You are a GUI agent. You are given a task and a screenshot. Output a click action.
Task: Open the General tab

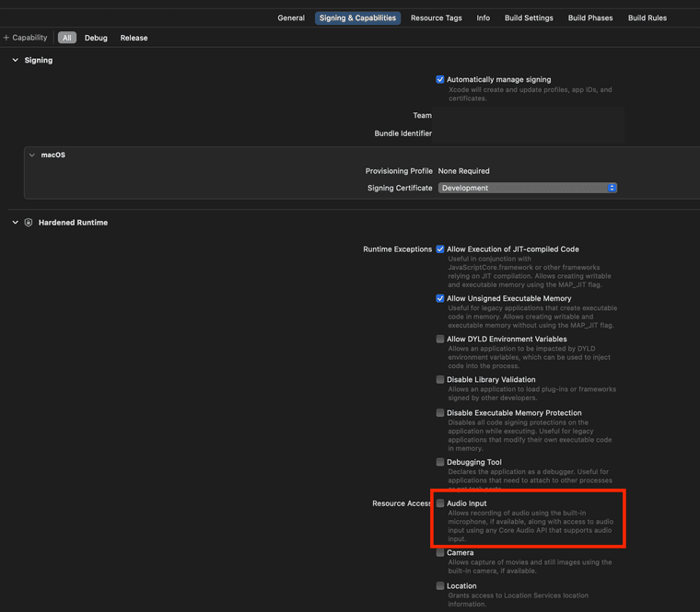point(291,17)
